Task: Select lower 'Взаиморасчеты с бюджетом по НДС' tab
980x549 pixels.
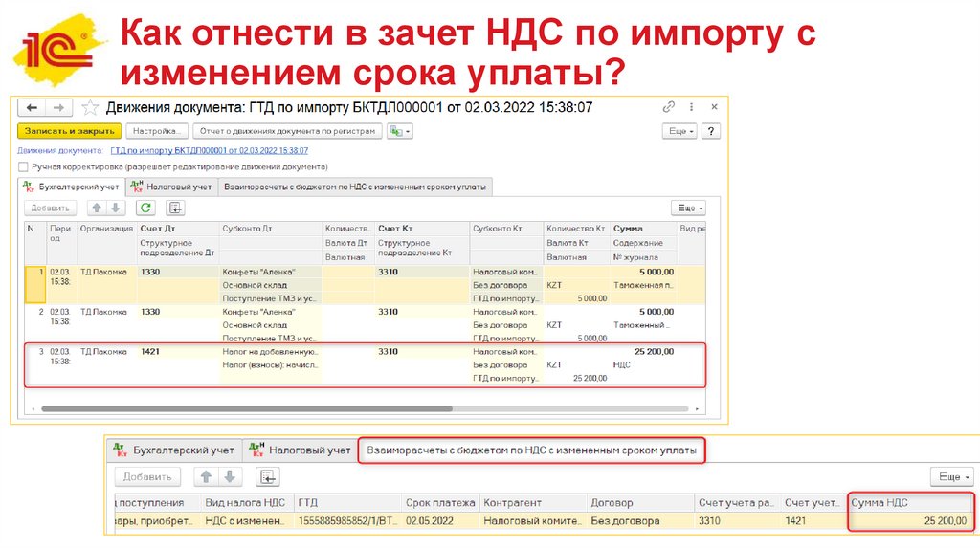Action: tap(531, 450)
